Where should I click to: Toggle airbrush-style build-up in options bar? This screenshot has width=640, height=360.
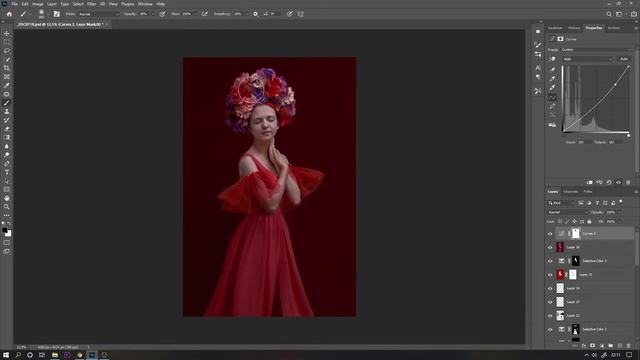point(205,14)
